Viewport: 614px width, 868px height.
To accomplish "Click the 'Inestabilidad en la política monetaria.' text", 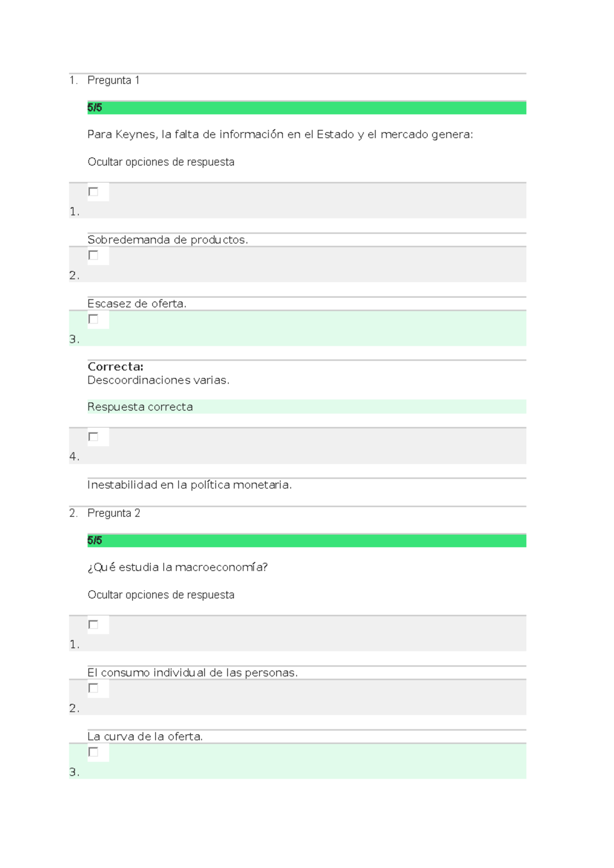I will pos(189,485).
